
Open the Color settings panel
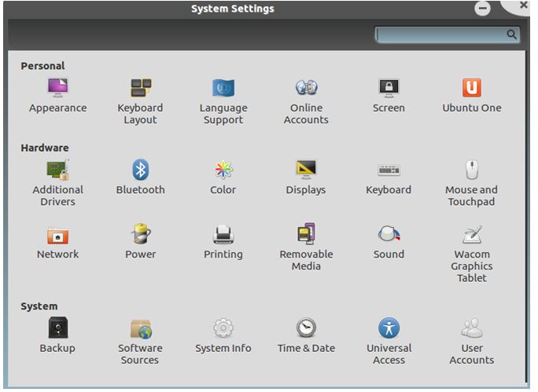[x=223, y=170]
